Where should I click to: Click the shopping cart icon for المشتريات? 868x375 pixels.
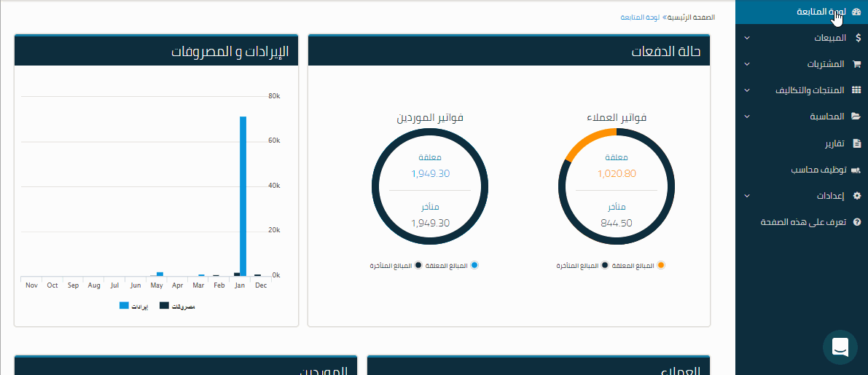(856, 64)
